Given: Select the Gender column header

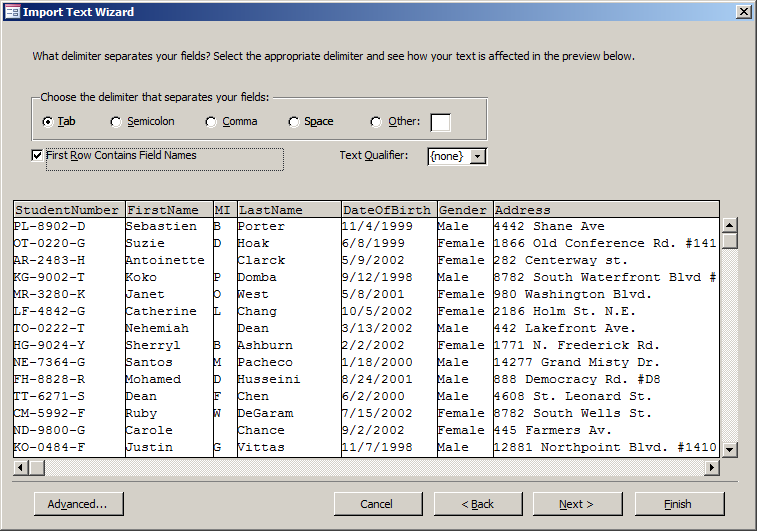Looking at the screenshot, I should pyautogui.click(x=465, y=210).
